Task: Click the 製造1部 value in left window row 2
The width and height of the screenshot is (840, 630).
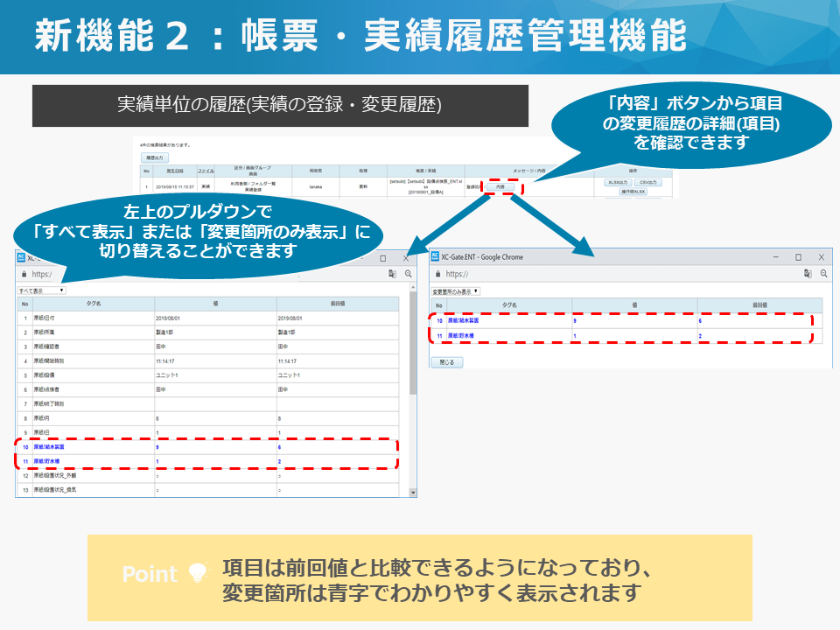Action: click(164, 332)
